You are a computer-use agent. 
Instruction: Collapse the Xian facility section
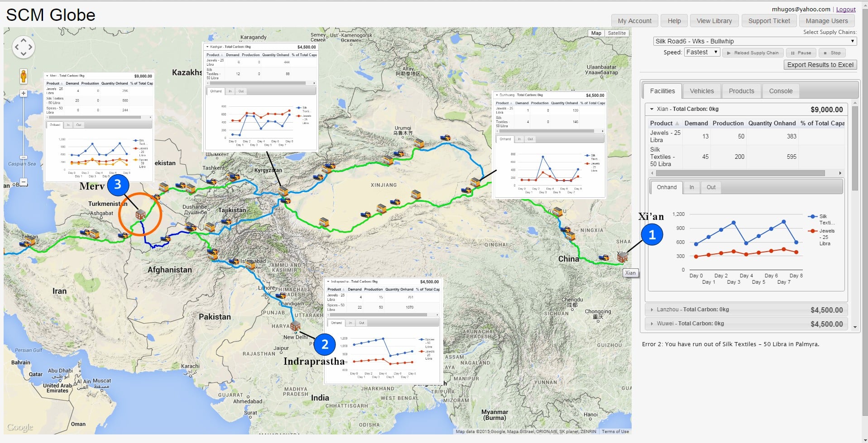click(x=652, y=109)
